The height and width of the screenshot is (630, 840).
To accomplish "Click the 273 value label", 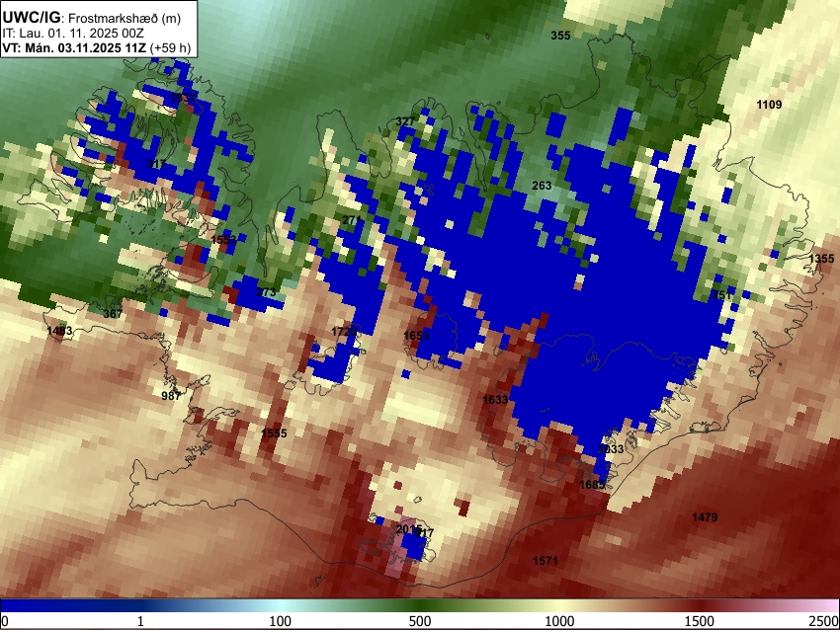I will click(x=266, y=292).
